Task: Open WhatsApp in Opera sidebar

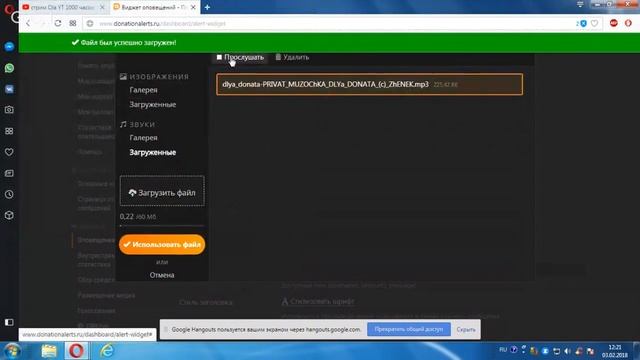Action: point(9,68)
